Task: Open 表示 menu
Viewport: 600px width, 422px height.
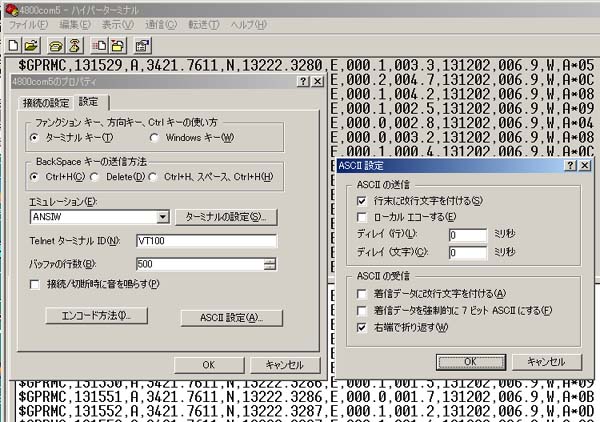Action: [118, 25]
